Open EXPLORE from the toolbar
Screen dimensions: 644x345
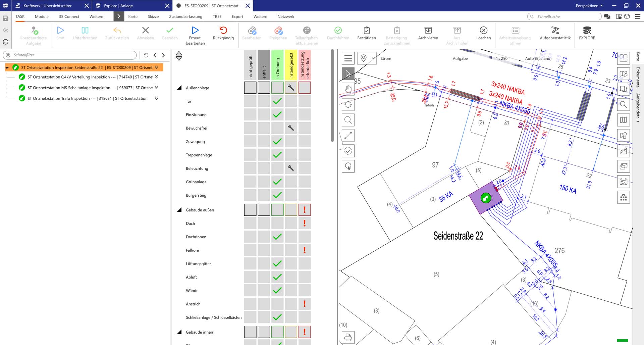587,31
